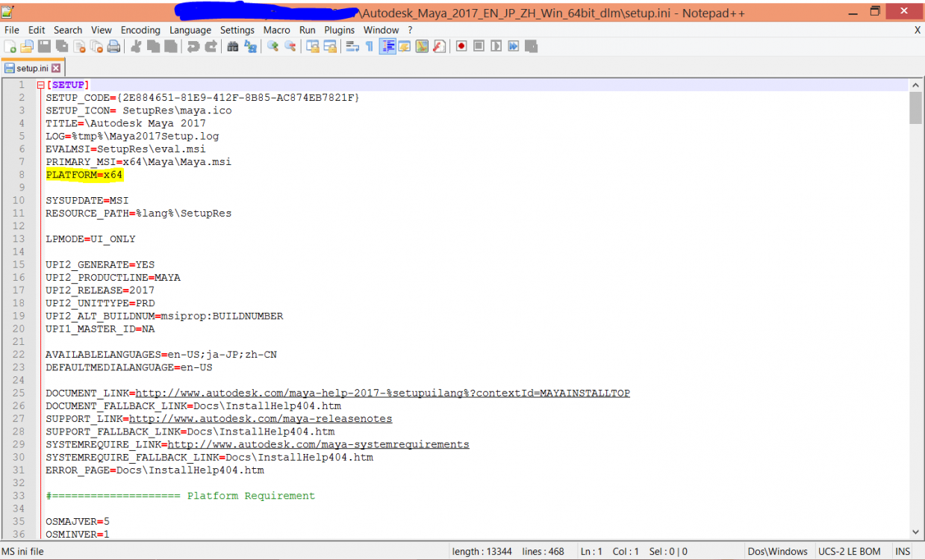The width and height of the screenshot is (925, 560).
Task: Click the Close document toolbar icon
Action: 79,46
